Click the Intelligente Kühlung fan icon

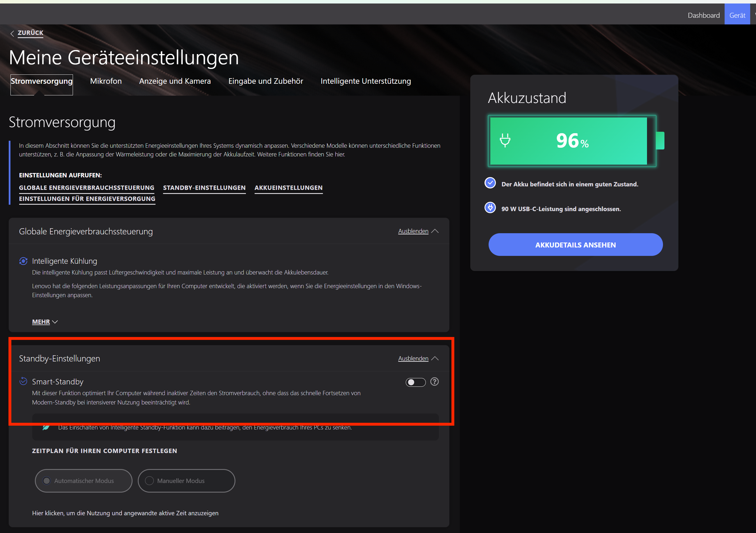point(23,261)
